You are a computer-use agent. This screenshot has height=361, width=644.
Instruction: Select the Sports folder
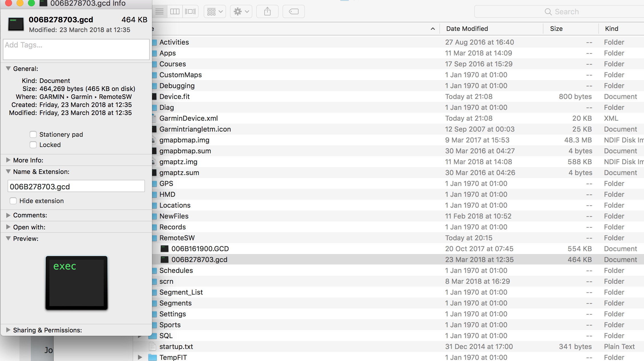coord(170,325)
